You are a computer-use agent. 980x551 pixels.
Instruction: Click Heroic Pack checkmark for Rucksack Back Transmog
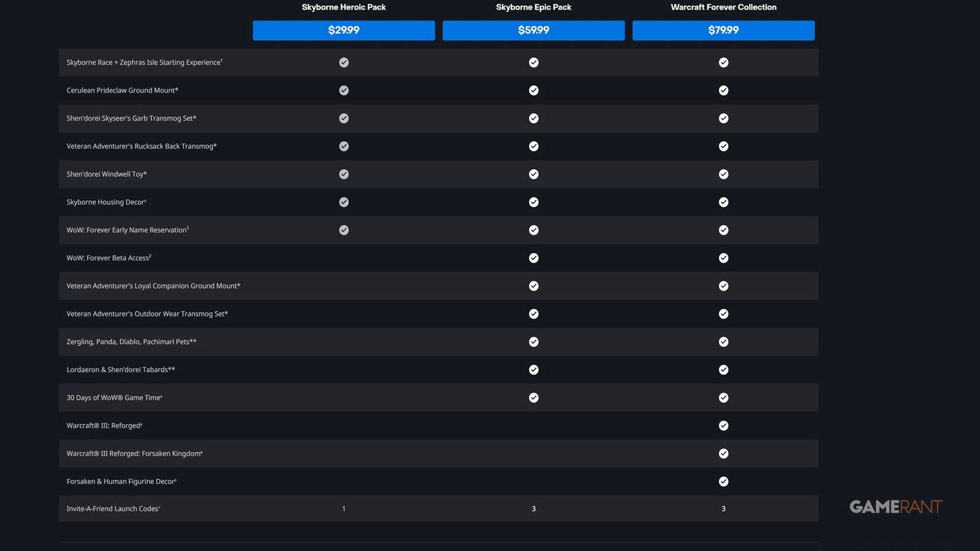pos(344,146)
